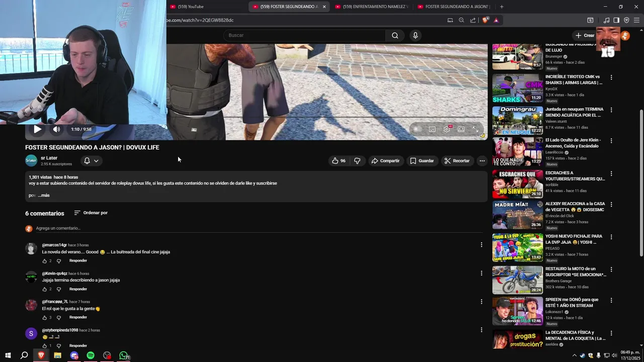Image resolution: width=644 pixels, height=362 pixels.
Task: Open File Explorer from the taskbar
Action: (x=57, y=355)
